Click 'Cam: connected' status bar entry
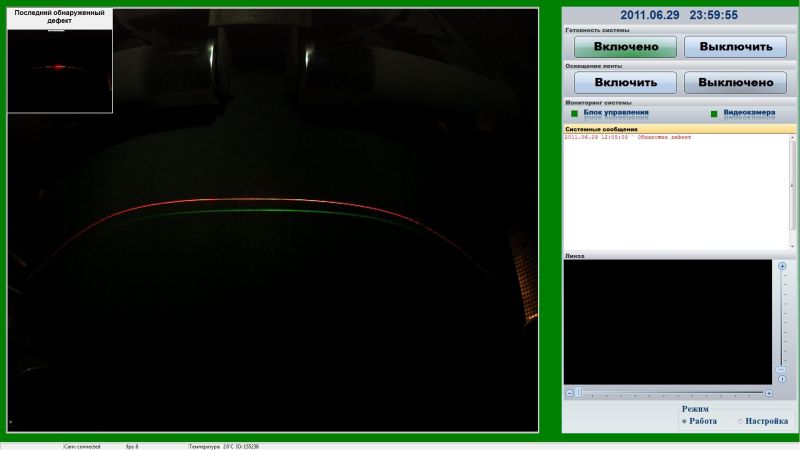800x450 pixels. click(82, 446)
